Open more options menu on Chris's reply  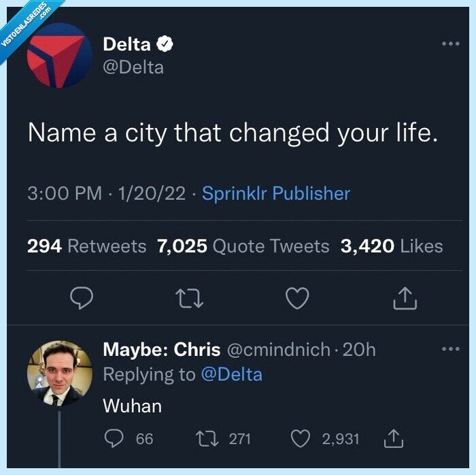pos(450,349)
